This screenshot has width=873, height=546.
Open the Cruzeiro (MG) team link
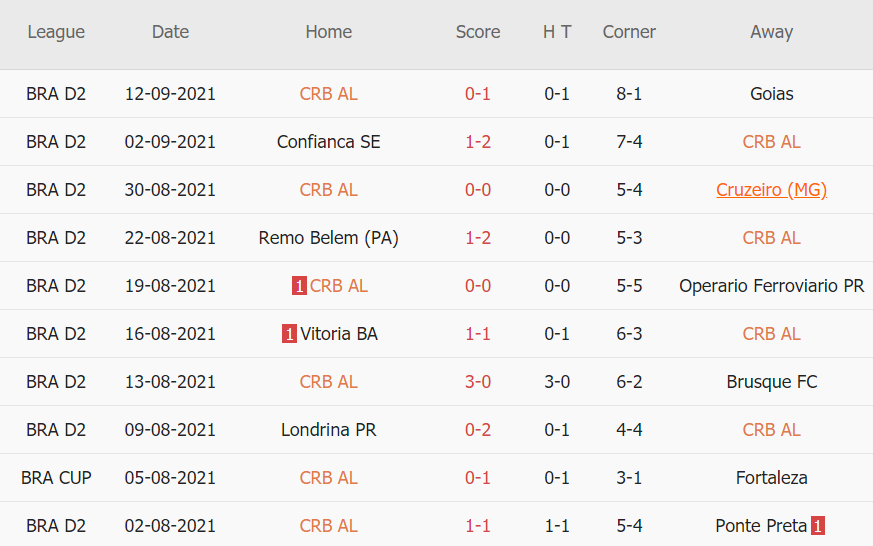pos(771,190)
